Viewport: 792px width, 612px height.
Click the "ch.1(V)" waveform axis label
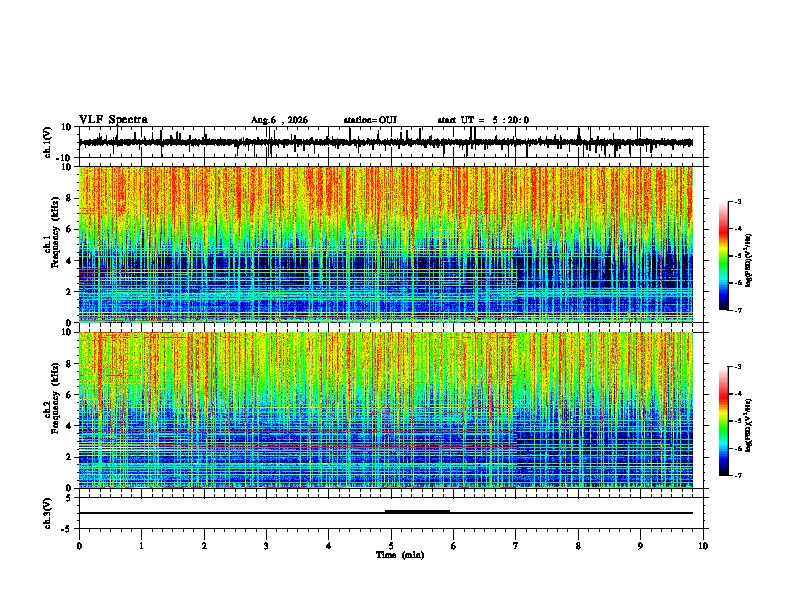click(48, 142)
